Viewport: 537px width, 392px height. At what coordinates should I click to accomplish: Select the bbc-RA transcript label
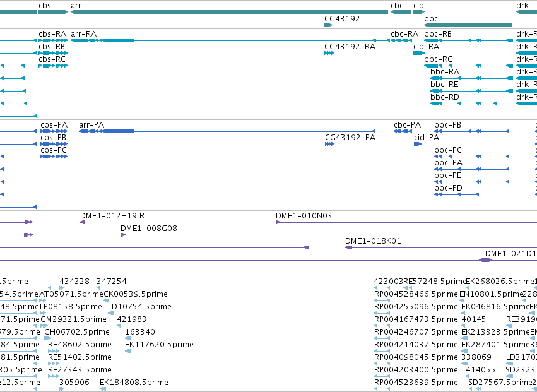(444, 72)
